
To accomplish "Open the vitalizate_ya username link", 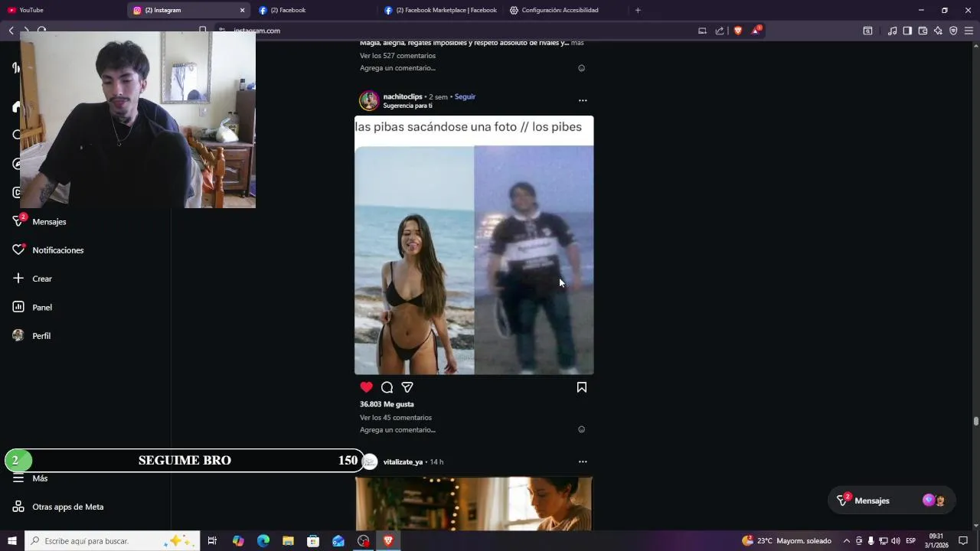I will [x=403, y=462].
